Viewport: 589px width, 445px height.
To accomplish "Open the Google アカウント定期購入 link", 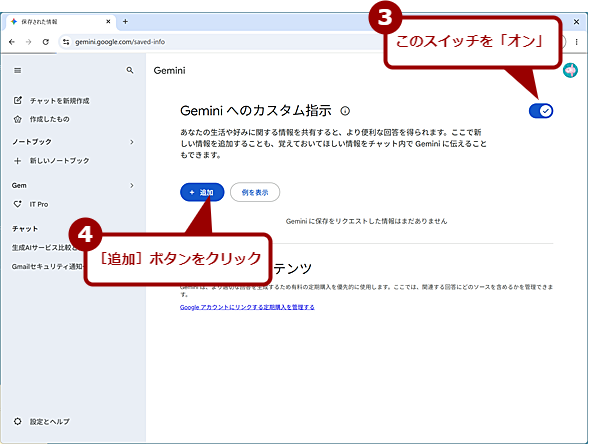I will [x=247, y=307].
